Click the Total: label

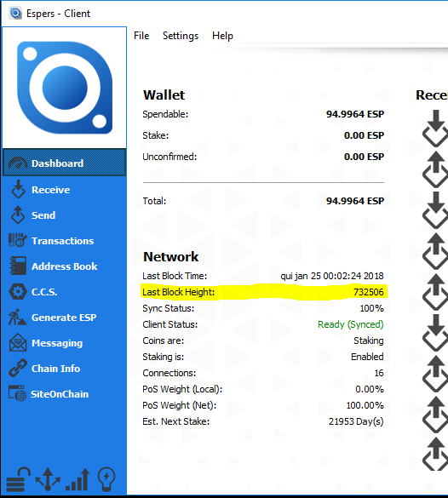[154, 201]
